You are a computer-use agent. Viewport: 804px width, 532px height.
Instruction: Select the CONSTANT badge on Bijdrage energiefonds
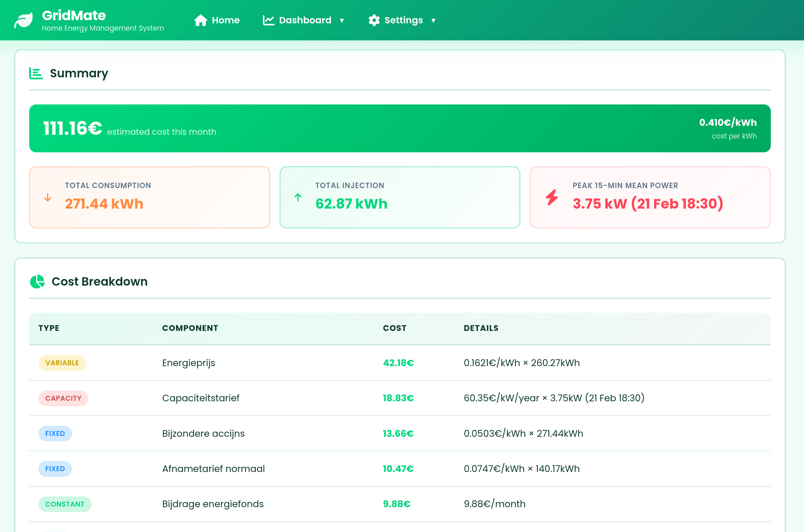pos(65,504)
